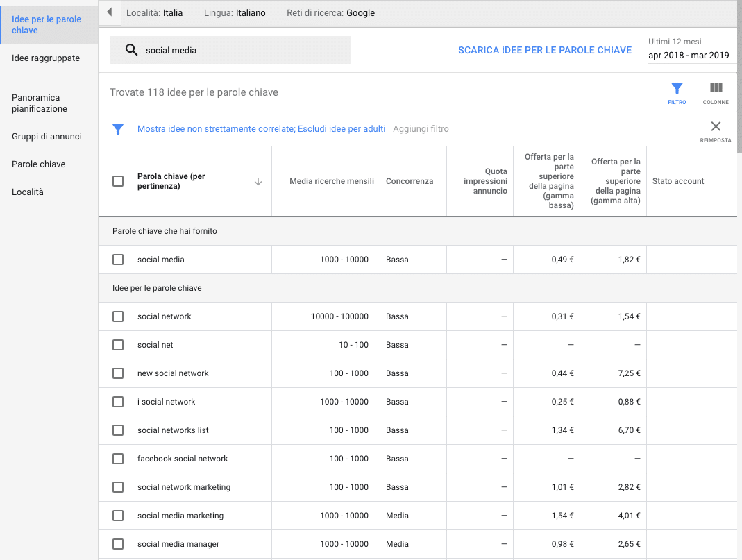Click the 'social network marketing' keyword text
742x560 pixels.
click(x=184, y=487)
